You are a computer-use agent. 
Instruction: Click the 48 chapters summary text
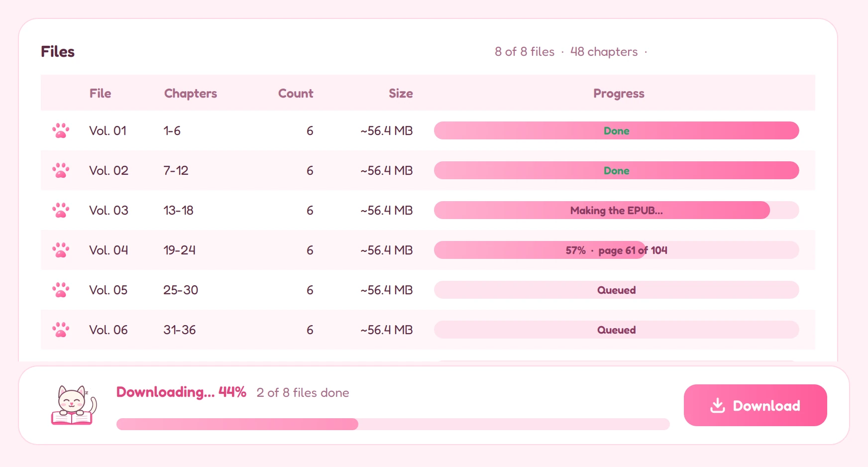[604, 52]
